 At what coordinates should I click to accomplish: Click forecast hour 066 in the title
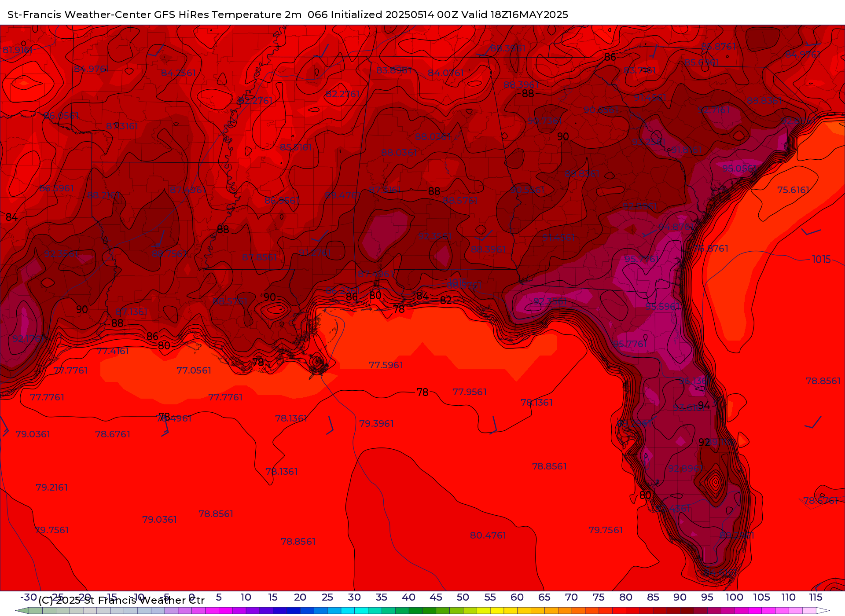[x=317, y=15]
